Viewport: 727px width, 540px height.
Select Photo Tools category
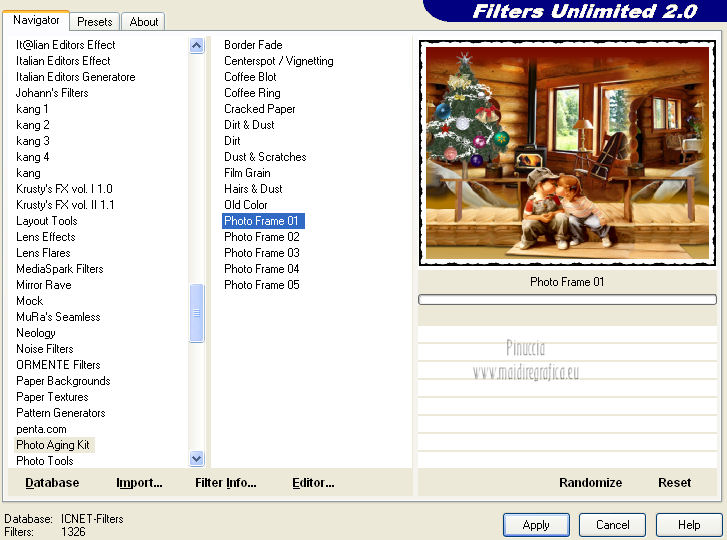[45, 461]
